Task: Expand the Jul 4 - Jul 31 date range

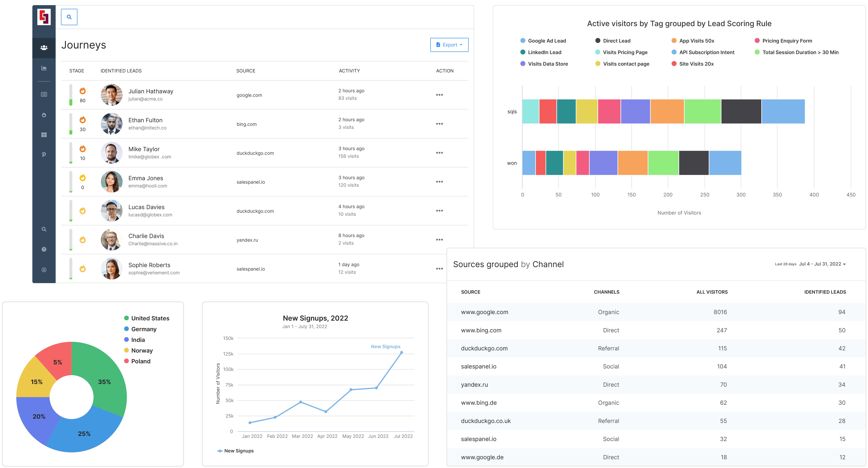Action: point(822,264)
